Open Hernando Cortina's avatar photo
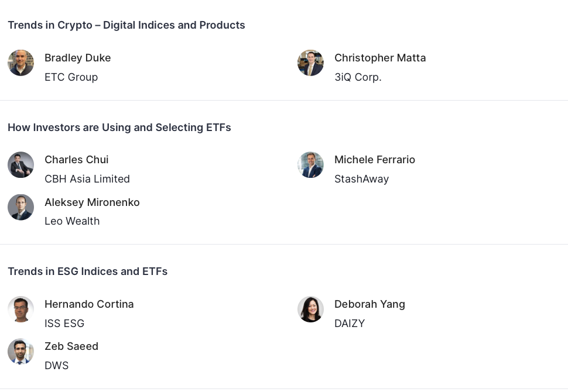The height and width of the screenshot is (392, 568). pos(20,309)
